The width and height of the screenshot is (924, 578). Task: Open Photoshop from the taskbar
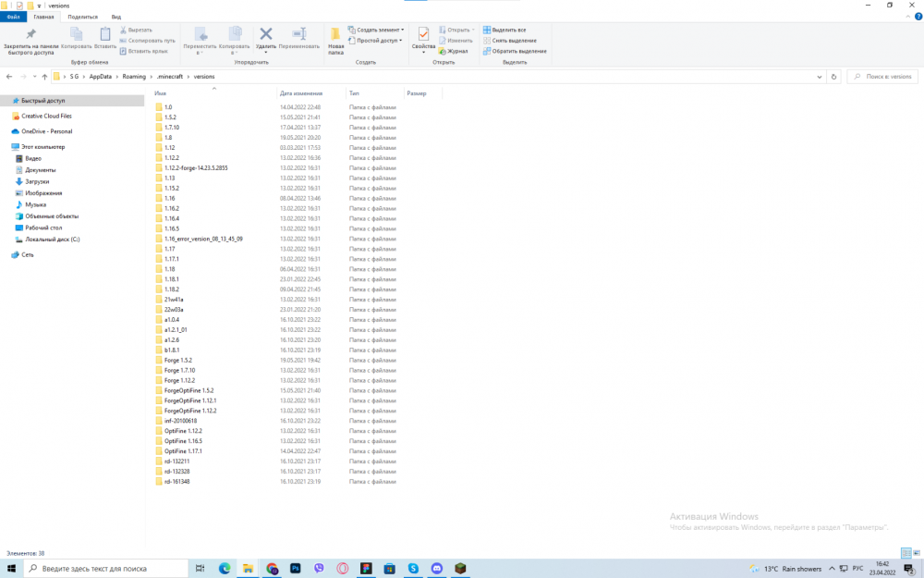click(x=296, y=568)
